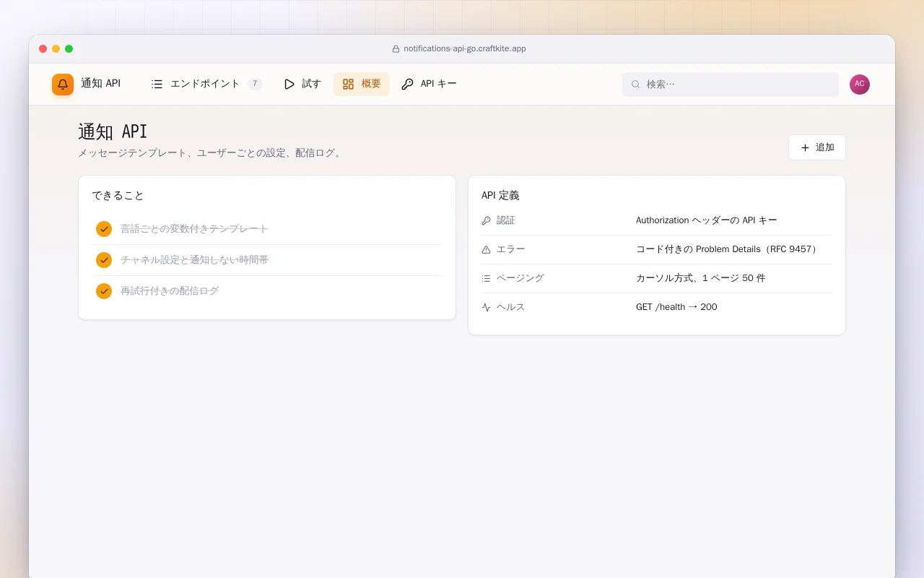924x578 pixels.
Task: Click the できること card title
Action: point(118,196)
